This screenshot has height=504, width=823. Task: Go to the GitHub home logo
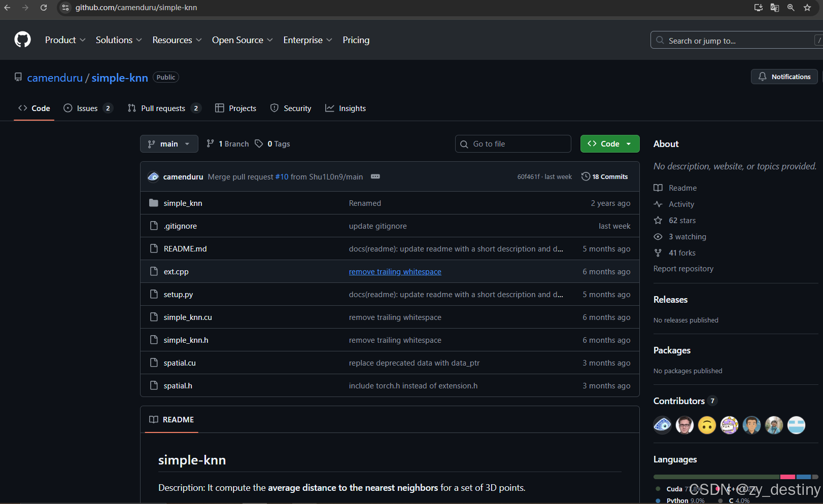pos(22,40)
